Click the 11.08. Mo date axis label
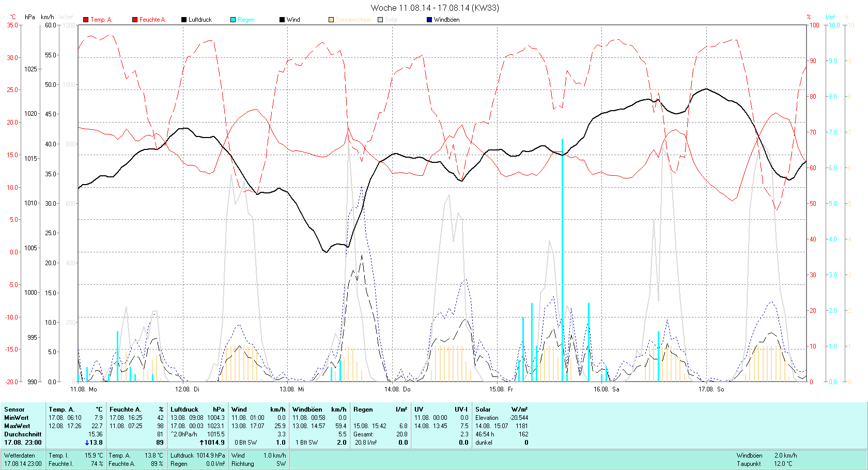This screenshot has width=868, height=470. (84, 389)
